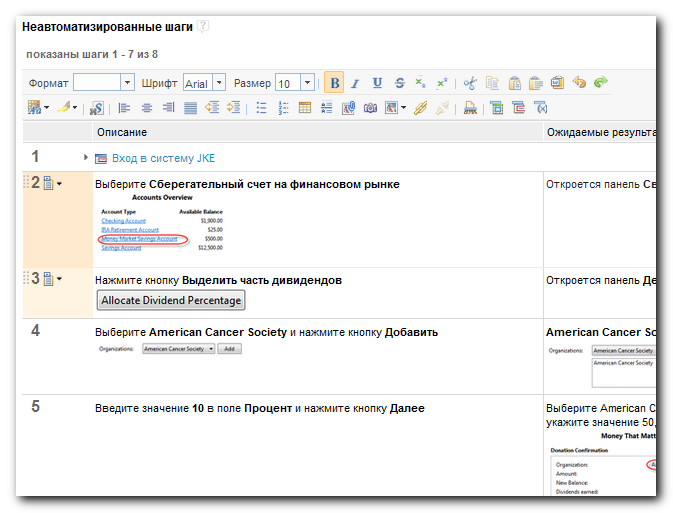Click the Cut scissors icon

(470, 82)
